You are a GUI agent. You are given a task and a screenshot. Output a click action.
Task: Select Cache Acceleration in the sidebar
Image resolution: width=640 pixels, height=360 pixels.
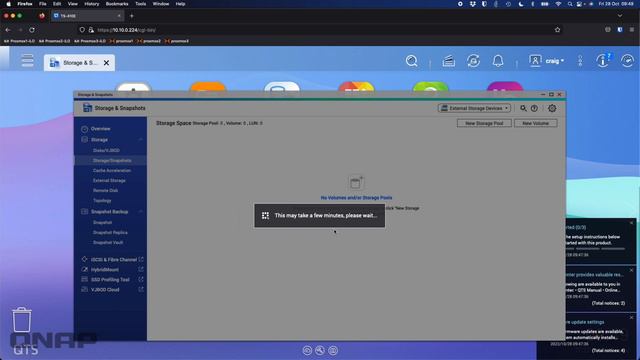[112, 171]
